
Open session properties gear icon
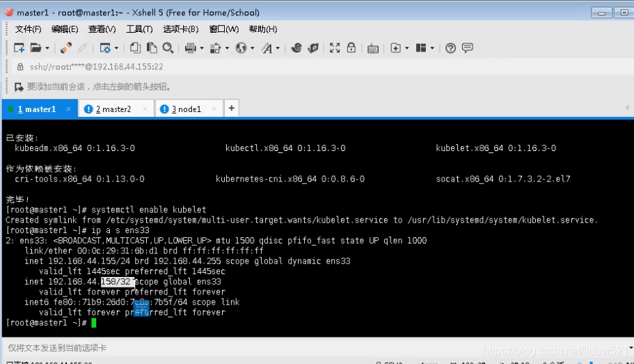tap(105, 48)
